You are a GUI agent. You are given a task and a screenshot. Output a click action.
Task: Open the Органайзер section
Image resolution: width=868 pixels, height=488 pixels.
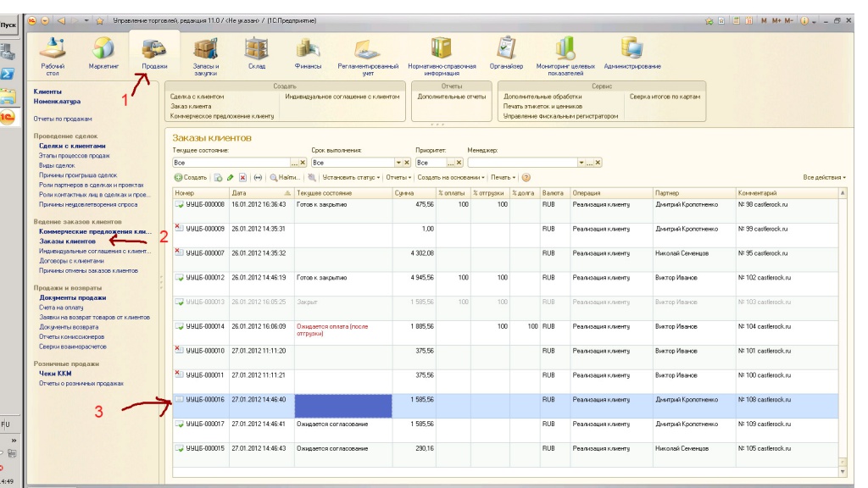pyautogui.click(x=506, y=53)
